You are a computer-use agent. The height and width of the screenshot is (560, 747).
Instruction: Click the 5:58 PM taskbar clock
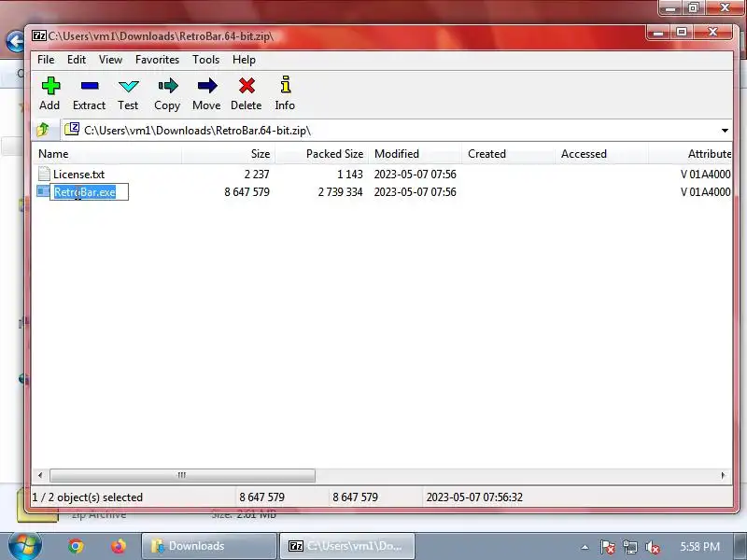pos(699,547)
